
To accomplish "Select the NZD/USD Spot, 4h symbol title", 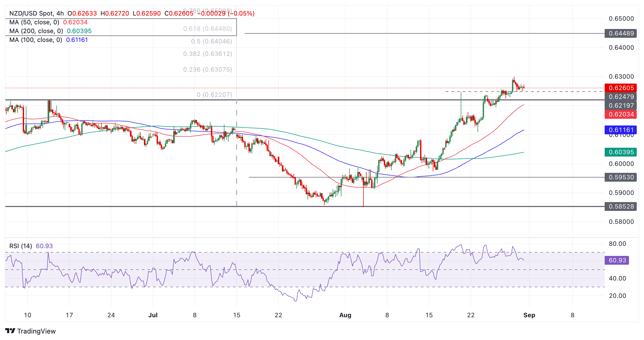I will click(x=36, y=13).
